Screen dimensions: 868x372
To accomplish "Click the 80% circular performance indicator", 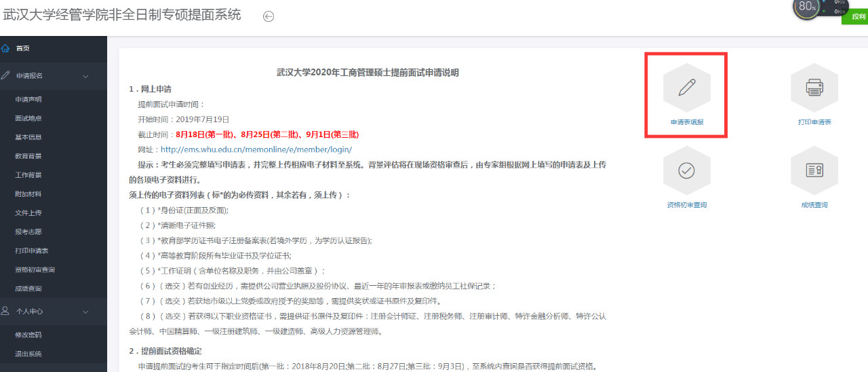I will [807, 7].
